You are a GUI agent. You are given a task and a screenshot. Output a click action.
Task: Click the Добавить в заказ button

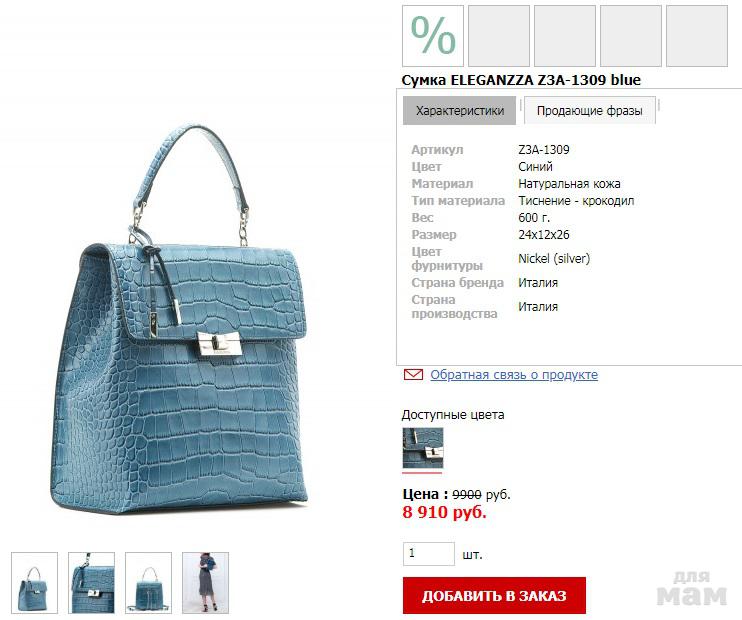coord(495,595)
